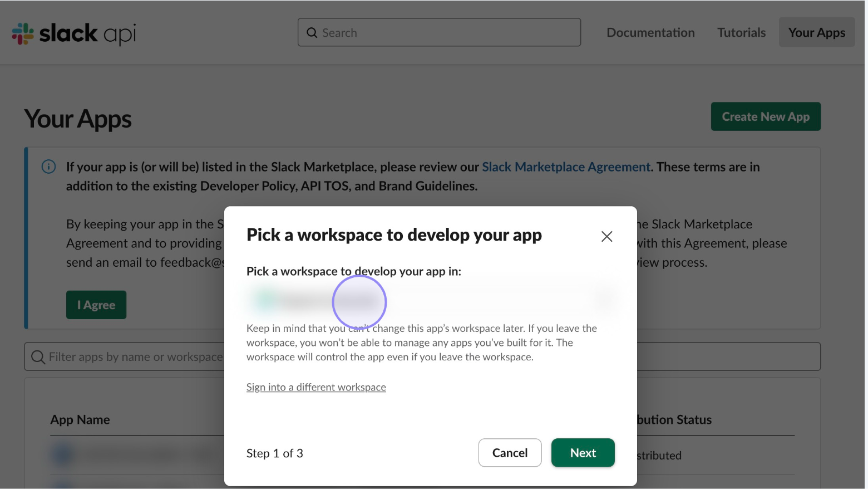
Task: Expand workspace picker via its right-side arrow
Action: click(x=604, y=301)
